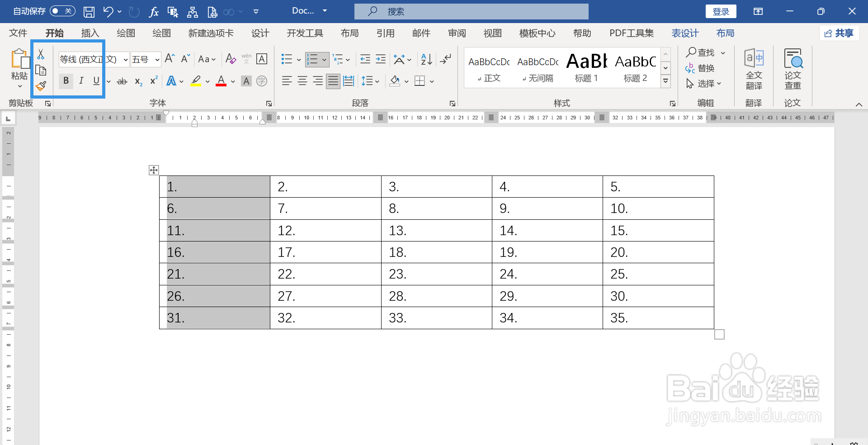868x445 pixels.
Task: Click Replace in editing group
Action: click(700, 68)
